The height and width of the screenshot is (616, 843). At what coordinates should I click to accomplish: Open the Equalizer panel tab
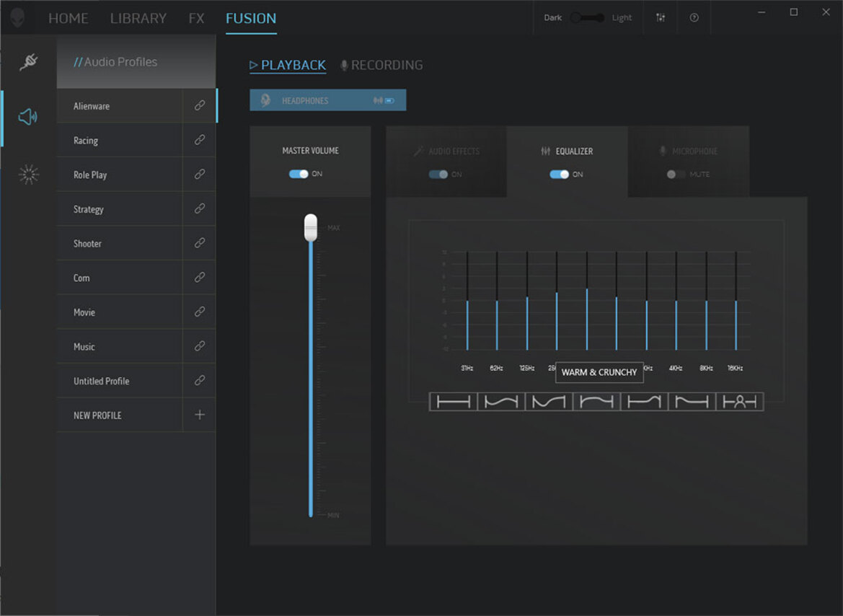pyautogui.click(x=568, y=162)
